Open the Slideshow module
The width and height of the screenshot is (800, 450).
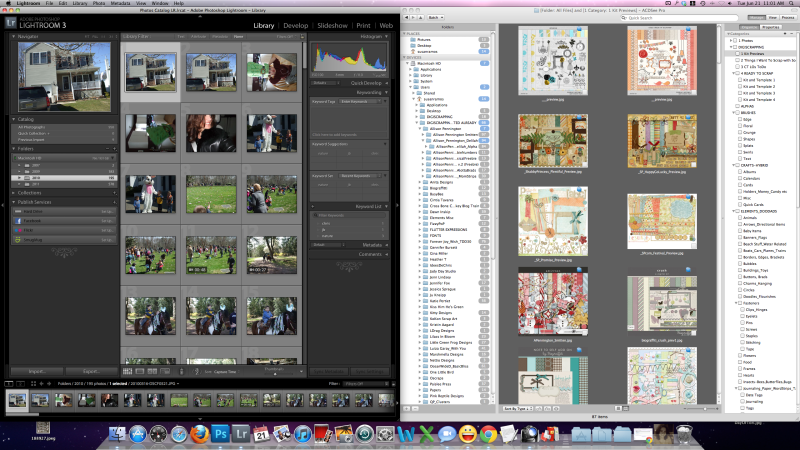coord(332,26)
